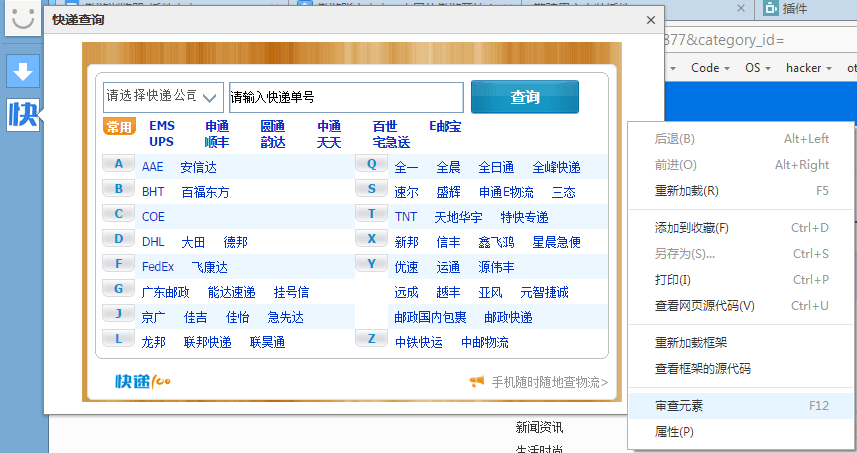The width and height of the screenshot is (857, 453).
Task: Select the 快 express query sidebar icon
Action: point(23,115)
